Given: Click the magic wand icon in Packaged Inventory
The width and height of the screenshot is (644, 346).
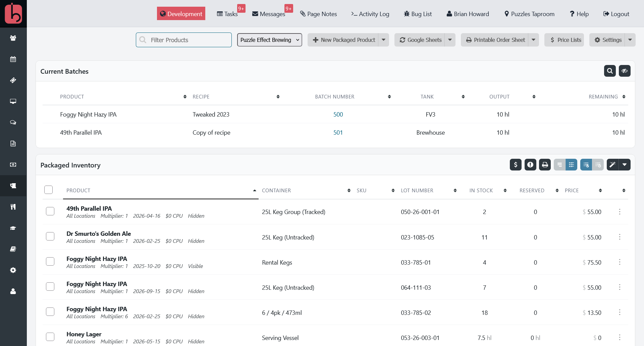Looking at the screenshot, I should (612, 164).
